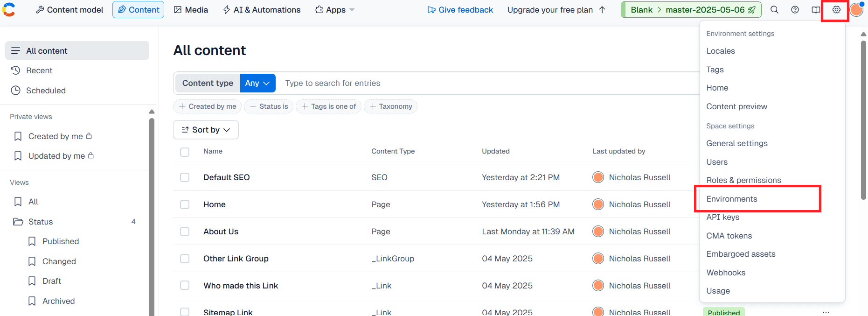Open the Scheduled content view
The width and height of the screenshot is (868, 316).
click(x=45, y=91)
